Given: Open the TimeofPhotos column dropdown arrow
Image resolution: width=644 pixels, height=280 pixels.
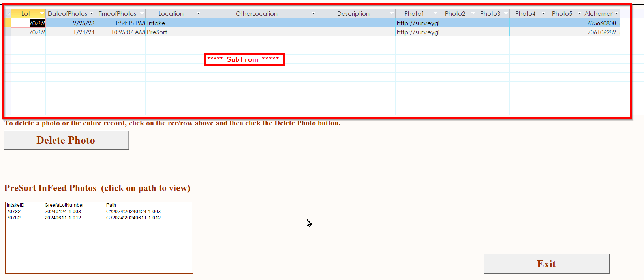Looking at the screenshot, I should coord(142,13).
